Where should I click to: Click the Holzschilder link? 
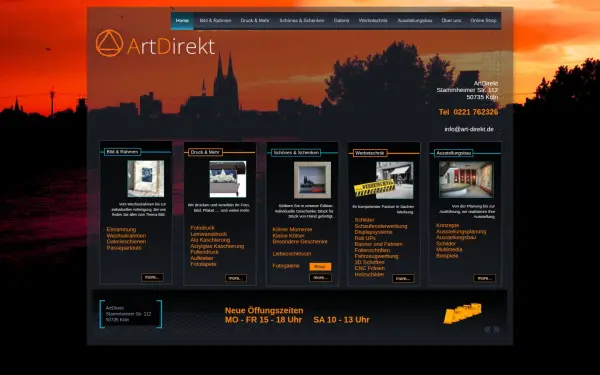pos(369,274)
